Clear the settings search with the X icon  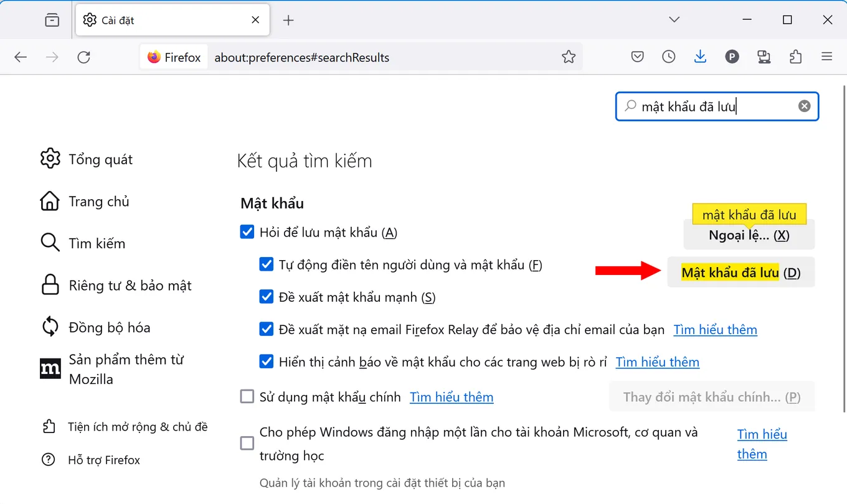point(803,106)
